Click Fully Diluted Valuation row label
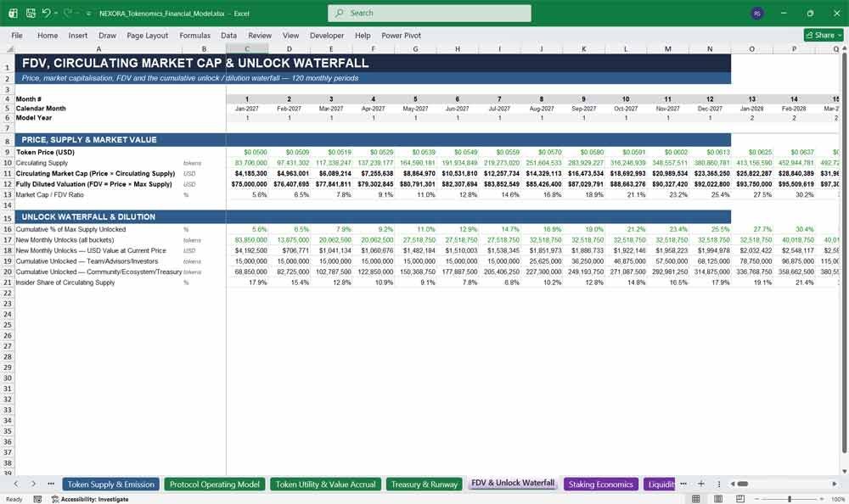The width and height of the screenshot is (849, 504). click(93, 184)
